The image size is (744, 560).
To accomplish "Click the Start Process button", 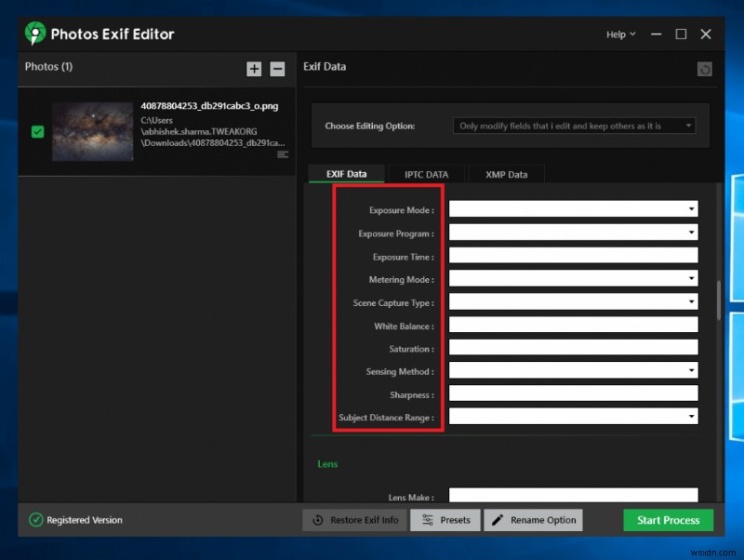I will coord(668,520).
